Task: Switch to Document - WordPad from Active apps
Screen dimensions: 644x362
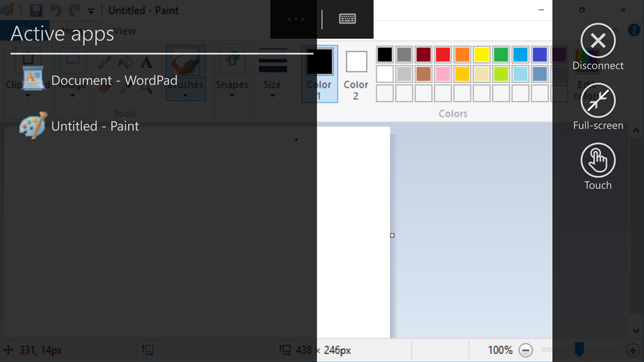Action: (113, 80)
